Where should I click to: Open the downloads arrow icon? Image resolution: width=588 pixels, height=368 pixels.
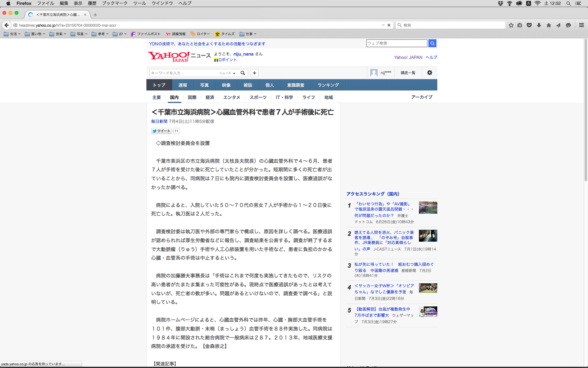coord(539,25)
